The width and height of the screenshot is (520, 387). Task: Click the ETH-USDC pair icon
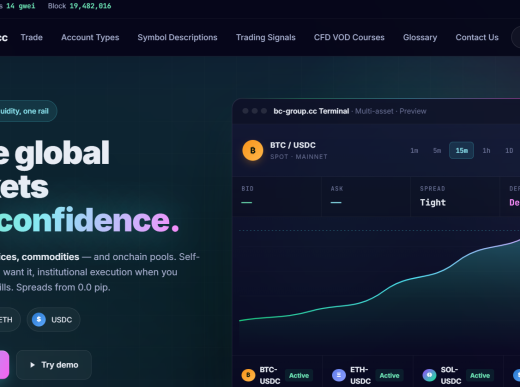[x=339, y=375]
